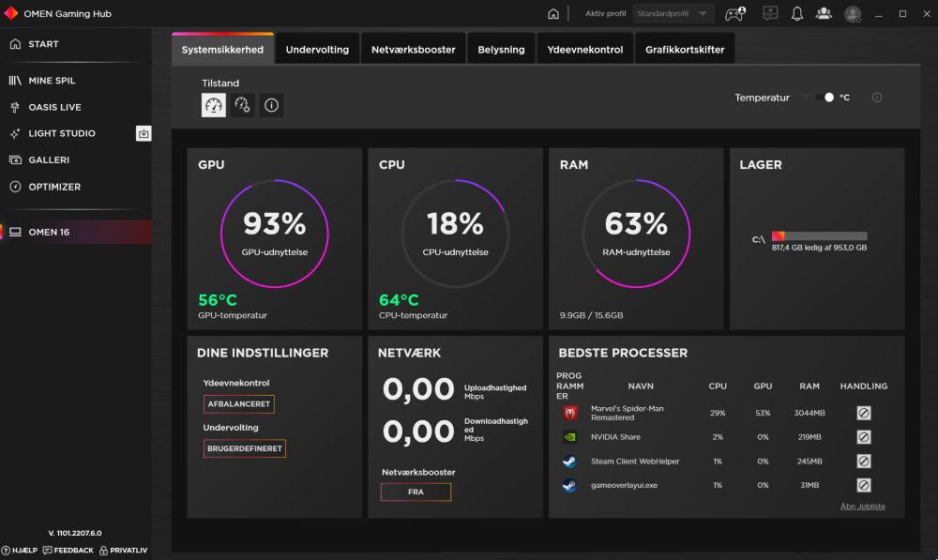Click the info icon under Tilstand
This screenshot has width=938, height=560.
[x=271, y=105]
